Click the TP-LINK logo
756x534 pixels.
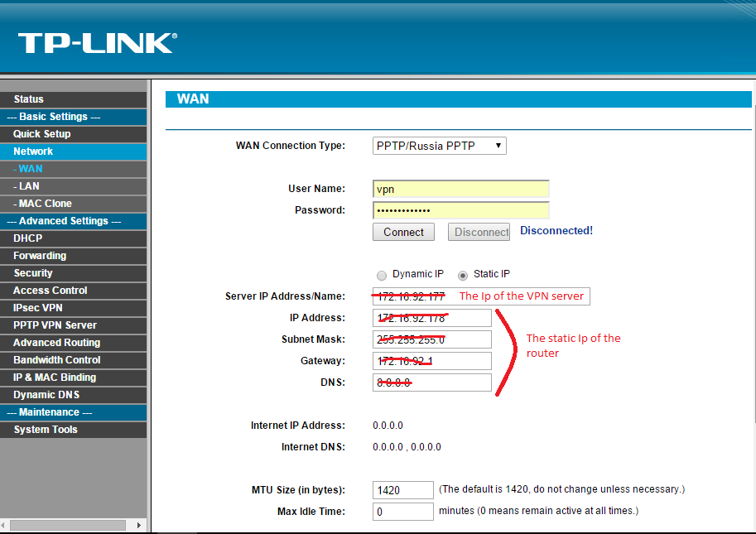click(x=97, y=43)
